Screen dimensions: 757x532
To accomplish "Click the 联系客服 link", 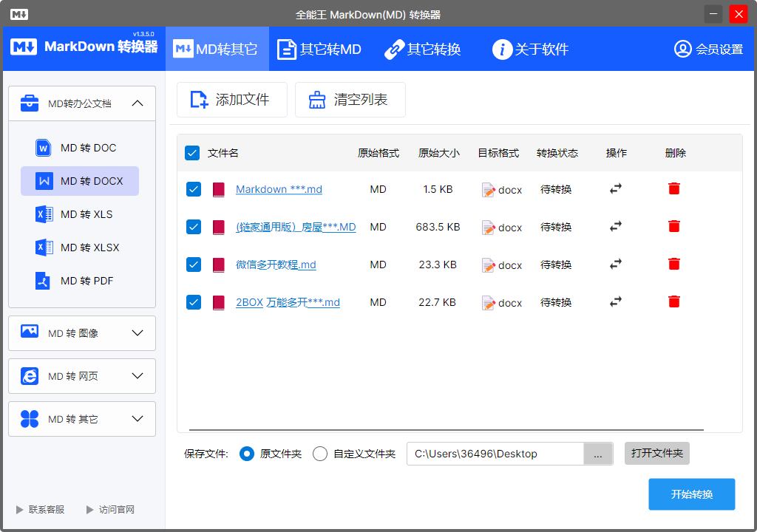I will coord(41,509).
